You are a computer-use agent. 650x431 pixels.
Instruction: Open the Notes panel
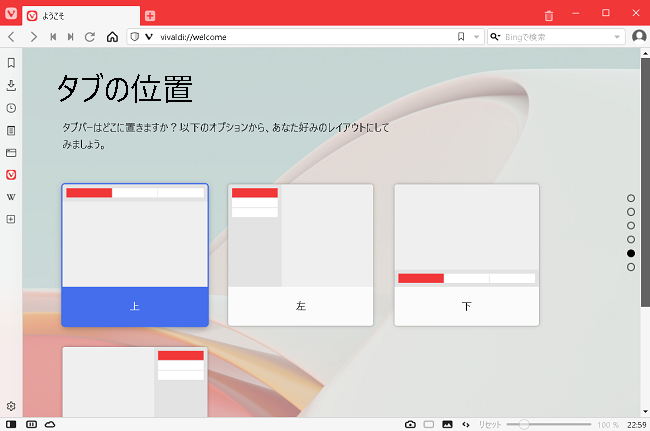click(11, 131)
